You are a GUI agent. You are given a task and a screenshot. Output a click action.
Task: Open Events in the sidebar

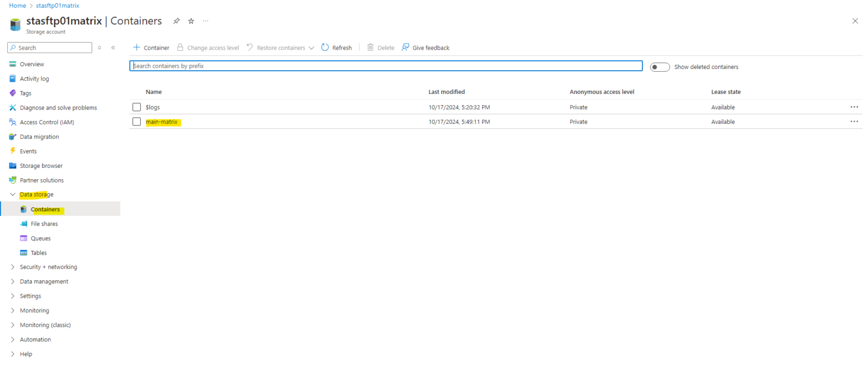point(28,151)
